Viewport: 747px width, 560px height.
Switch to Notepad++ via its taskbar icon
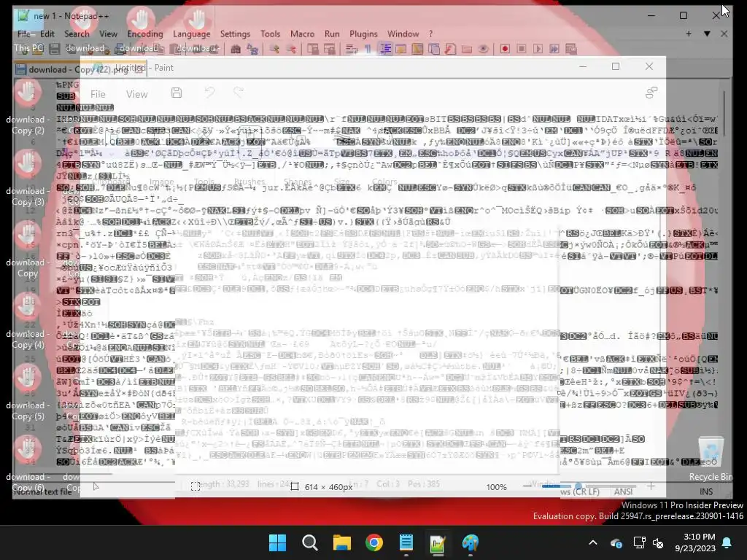tap(438, 542)
